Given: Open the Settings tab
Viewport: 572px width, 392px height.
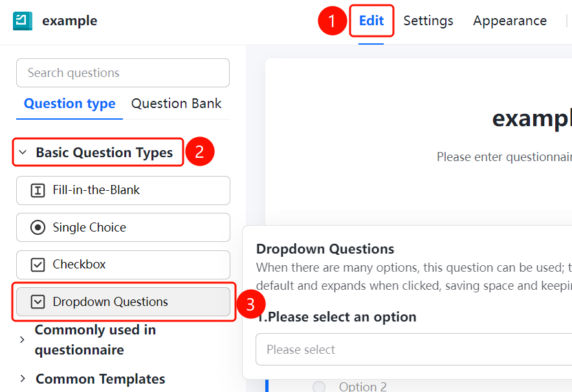Looking at the screenshot, I should (x=428, y=21).
